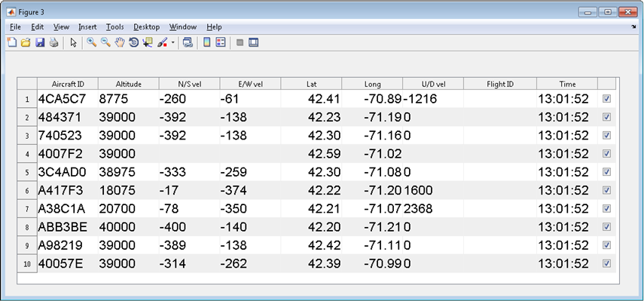This screenshot has width=644, height=301.
Task: Select the Aircraft ID cell A417F3
Action: click(x=68, y=190)
